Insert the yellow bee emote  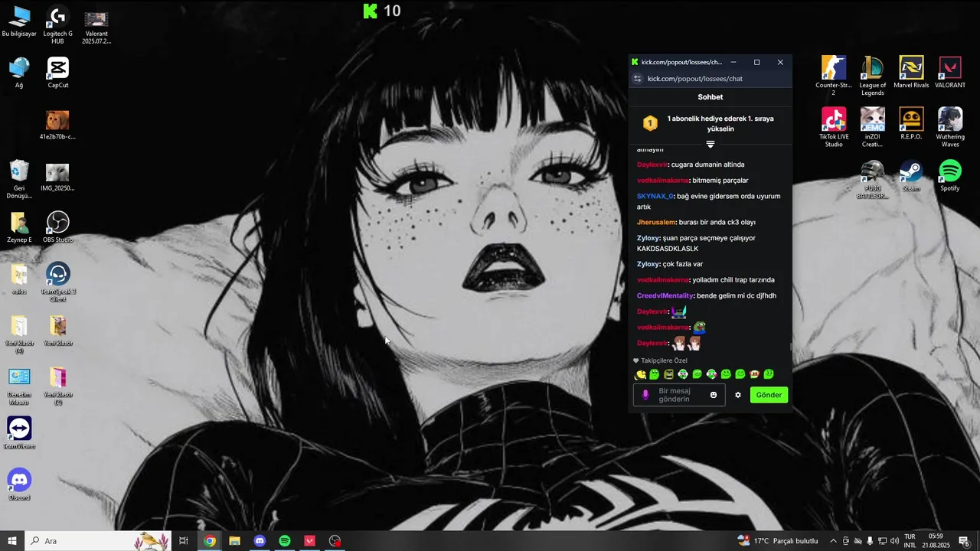pyautogui.click(x=640, y=374)
